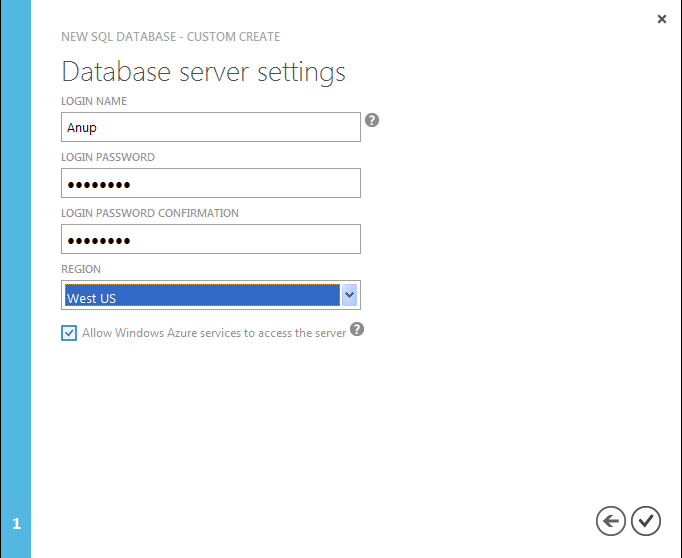
Task: Complete the wizard with the checkmark button
Action: [646, 520]
